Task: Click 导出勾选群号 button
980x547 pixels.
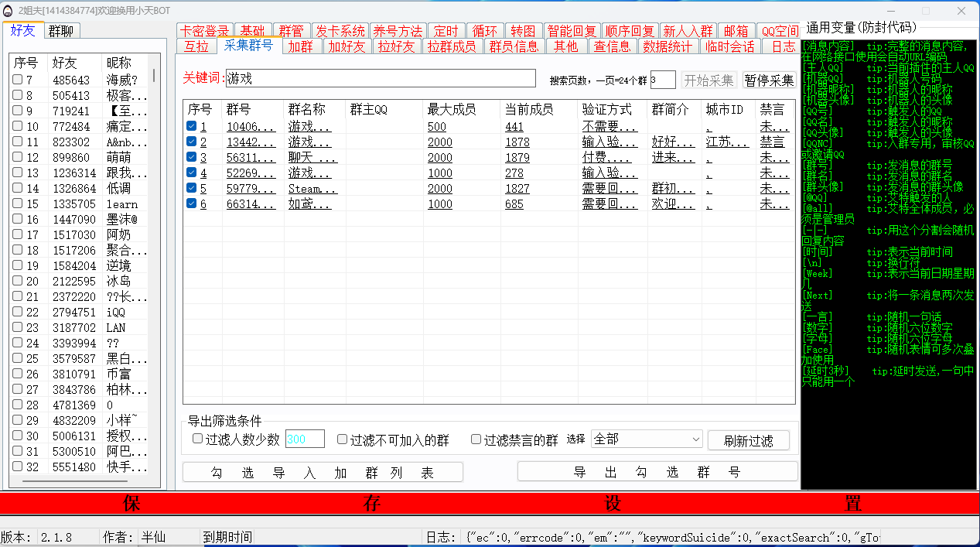Action: (657, 472)
